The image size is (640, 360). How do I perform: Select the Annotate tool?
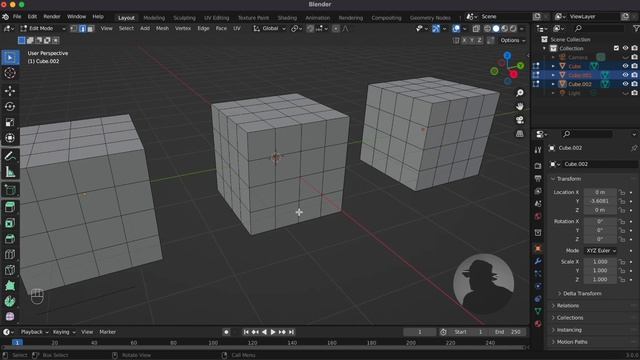coord(10,156)
